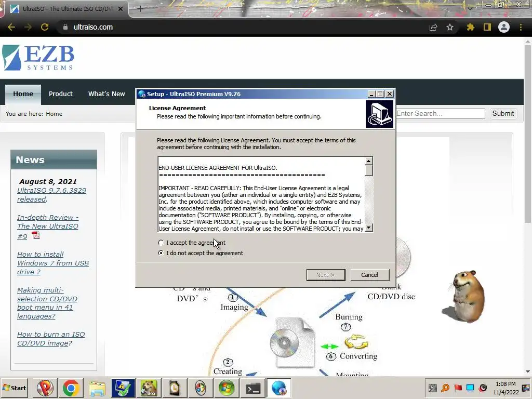The width and height of the screenshot is (532, 399).
Task: Open the Chrome extensions puzzle icon
Action: [470, 27]
